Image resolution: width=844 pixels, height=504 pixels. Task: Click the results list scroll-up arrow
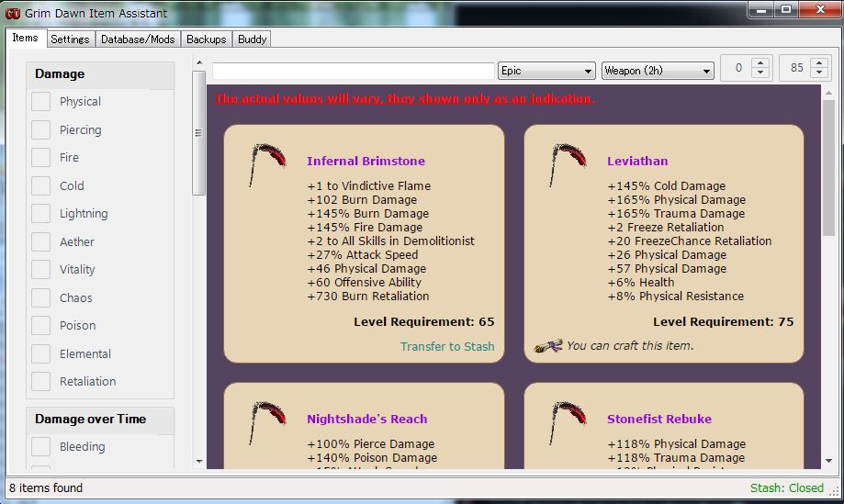(829, 93)
